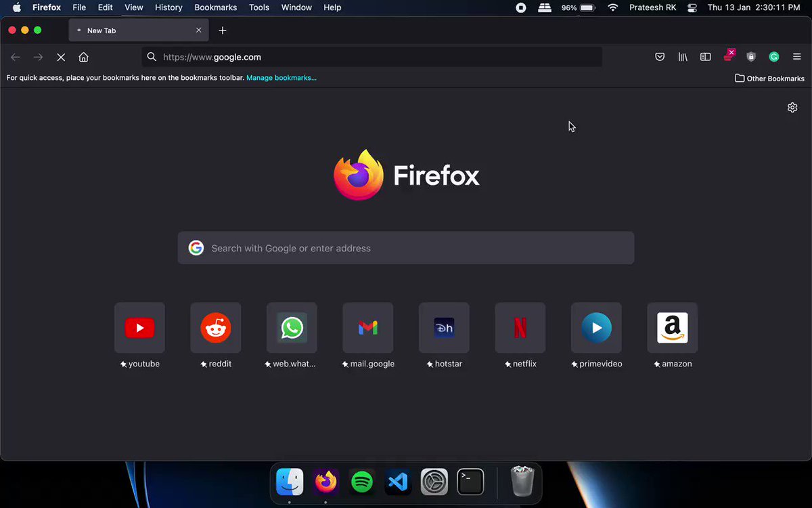Click the battery status indicator
This screenshot has height=508, width=812.
pos(578,7)
